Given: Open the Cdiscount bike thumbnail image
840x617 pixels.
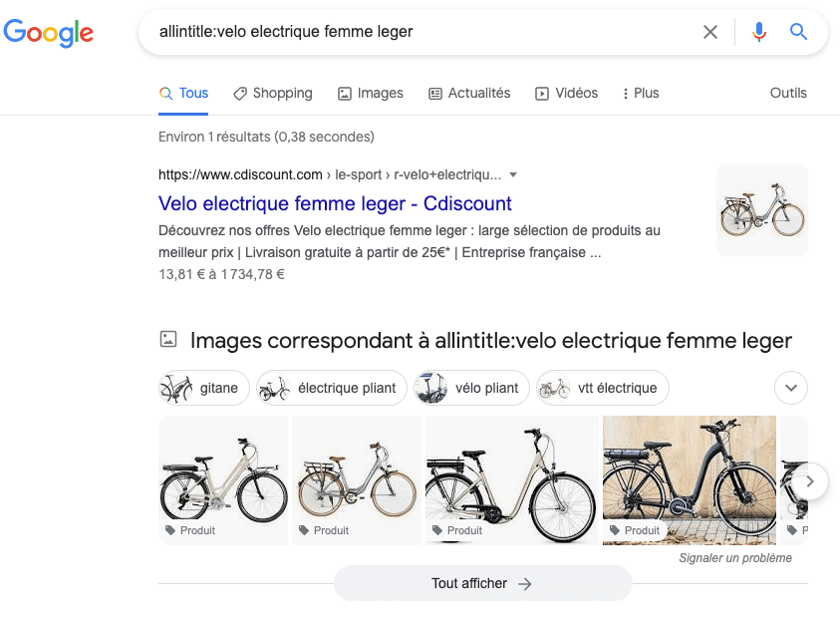Looking at the screenshot, I should pos(761,210).
